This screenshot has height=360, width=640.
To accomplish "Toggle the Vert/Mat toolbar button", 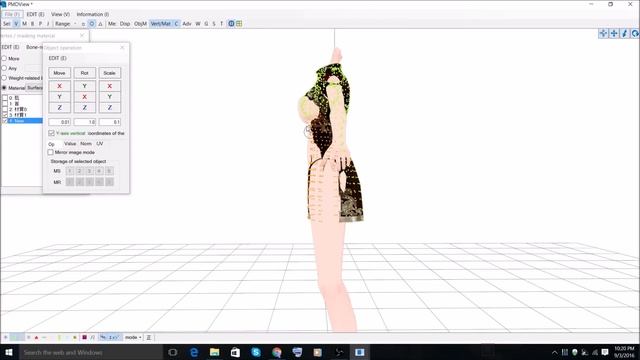I will pos(160,24).
